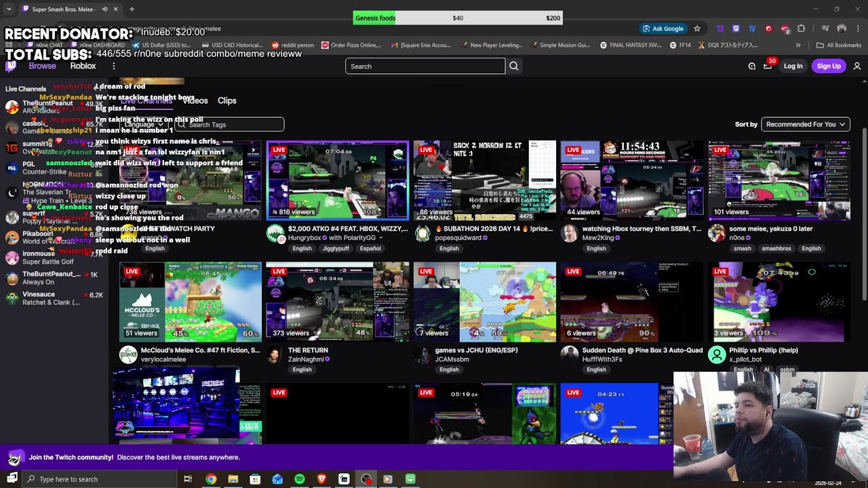Image resolution: width=868 pixels, height=488 pixels.
Task: Open the tab search dropdown arrow
Action: point(8,9)
